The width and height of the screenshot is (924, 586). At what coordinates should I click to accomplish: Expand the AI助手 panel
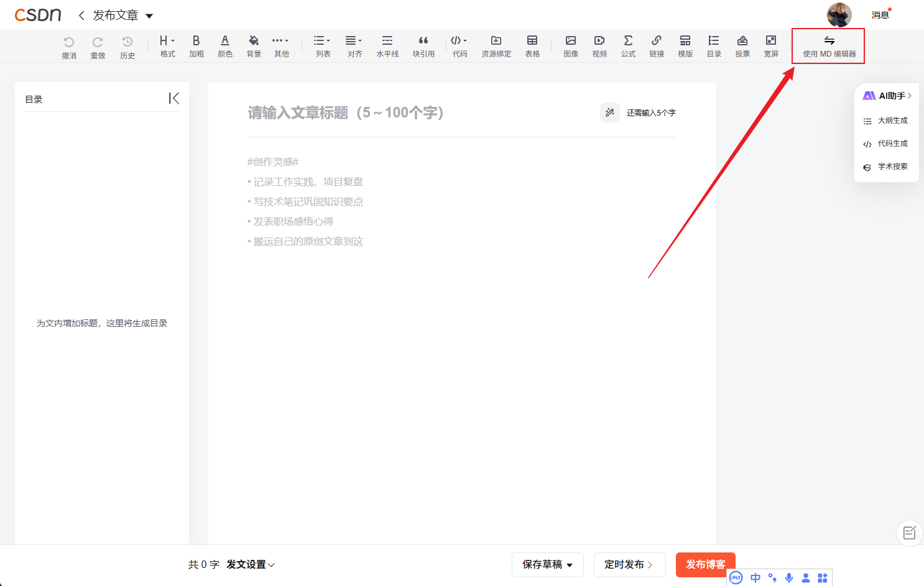coord(887,96)
